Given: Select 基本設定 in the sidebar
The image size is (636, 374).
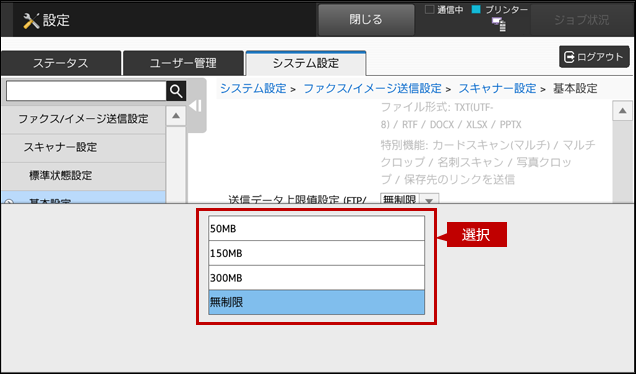Looking at the screenshot, I should tap(83, 197).
